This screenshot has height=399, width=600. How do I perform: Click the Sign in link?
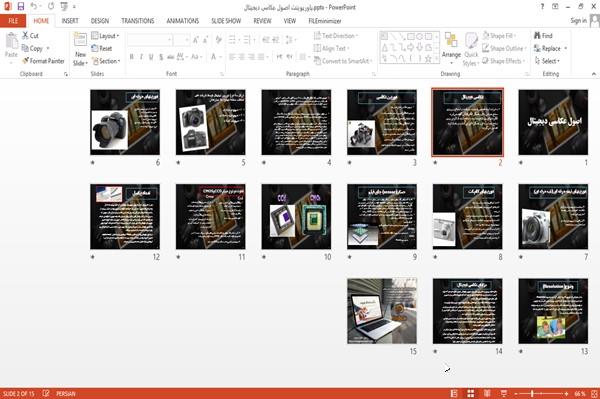click(578, 21)
